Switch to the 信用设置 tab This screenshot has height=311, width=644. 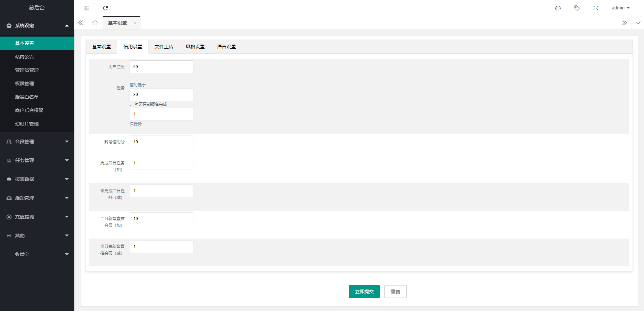coord(133,47)
